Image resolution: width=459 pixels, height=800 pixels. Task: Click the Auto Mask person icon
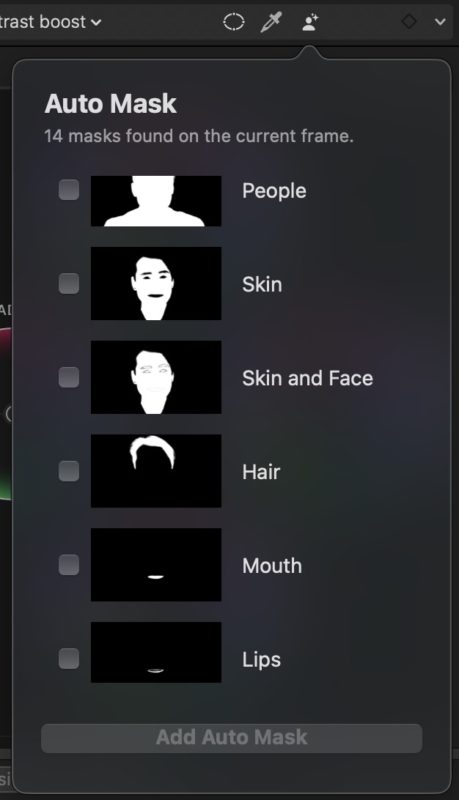(310, 22)
